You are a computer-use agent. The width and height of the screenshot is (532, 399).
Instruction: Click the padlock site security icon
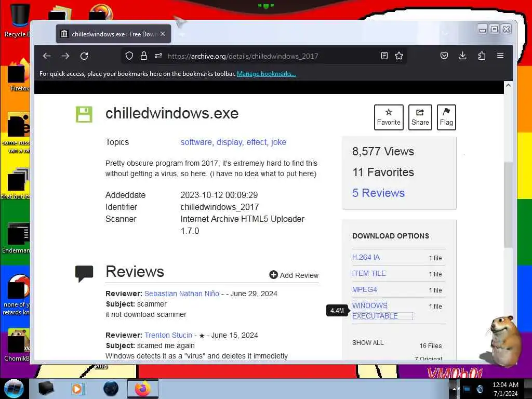click(x=144, y=56)
